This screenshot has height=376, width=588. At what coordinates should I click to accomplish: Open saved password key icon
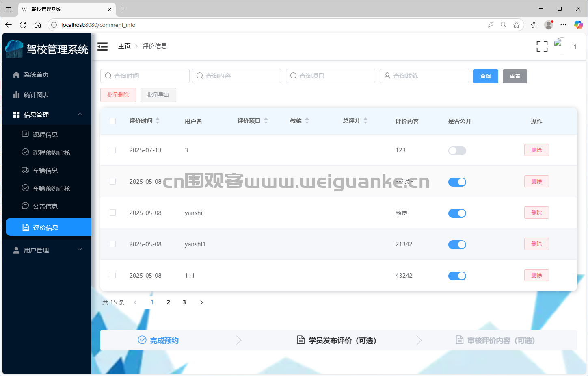(491, 25)
